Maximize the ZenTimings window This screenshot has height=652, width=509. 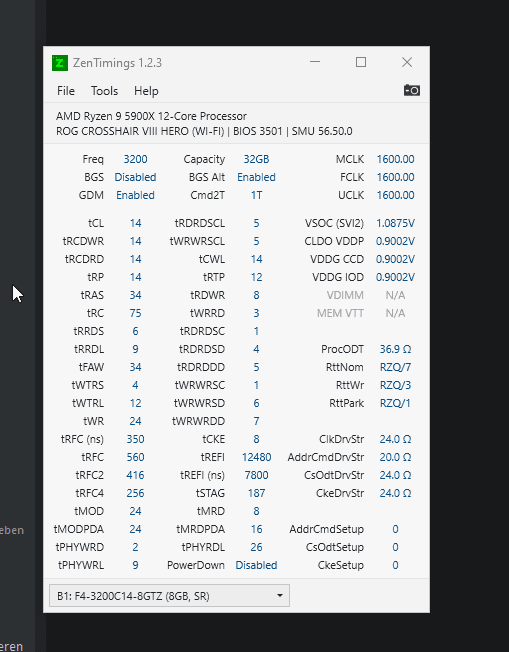click(x=361, y=62)
